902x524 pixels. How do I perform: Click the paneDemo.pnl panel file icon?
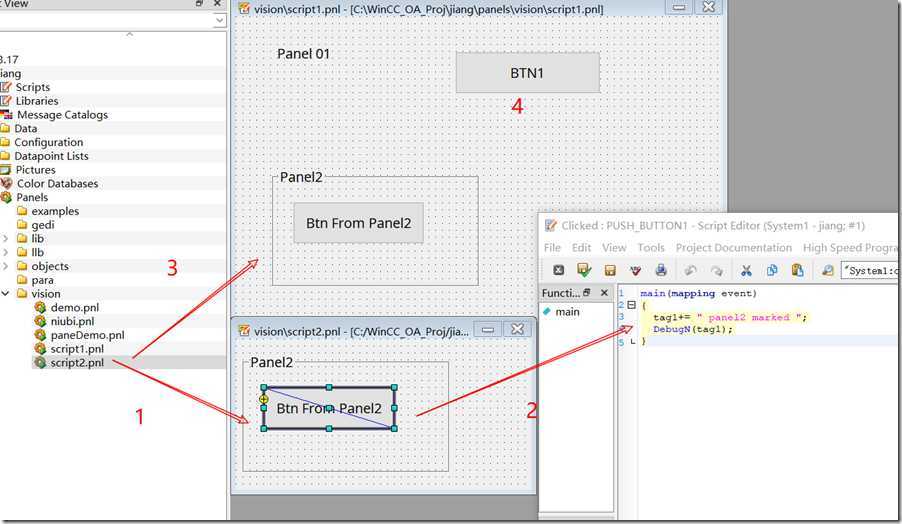click(40, 335)
